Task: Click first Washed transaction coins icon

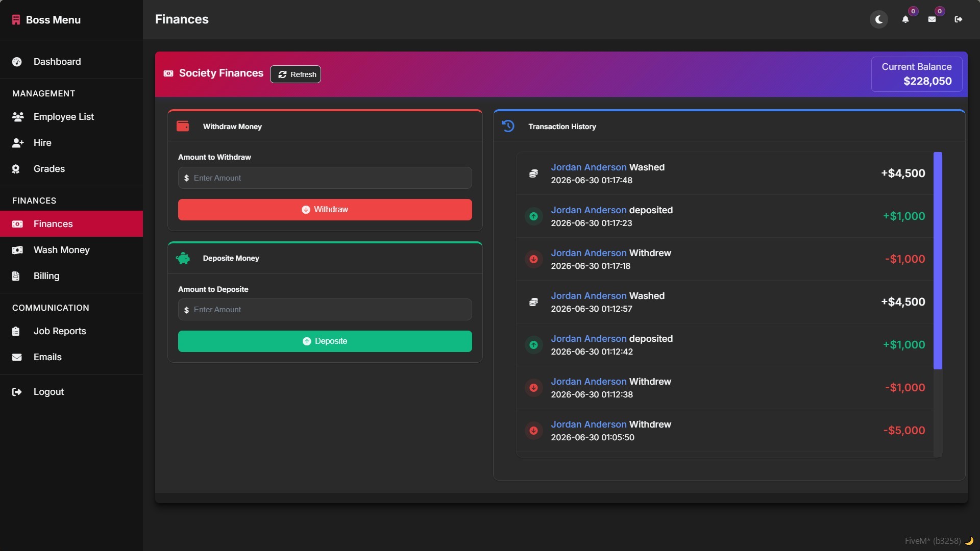Action: [533, 173]
